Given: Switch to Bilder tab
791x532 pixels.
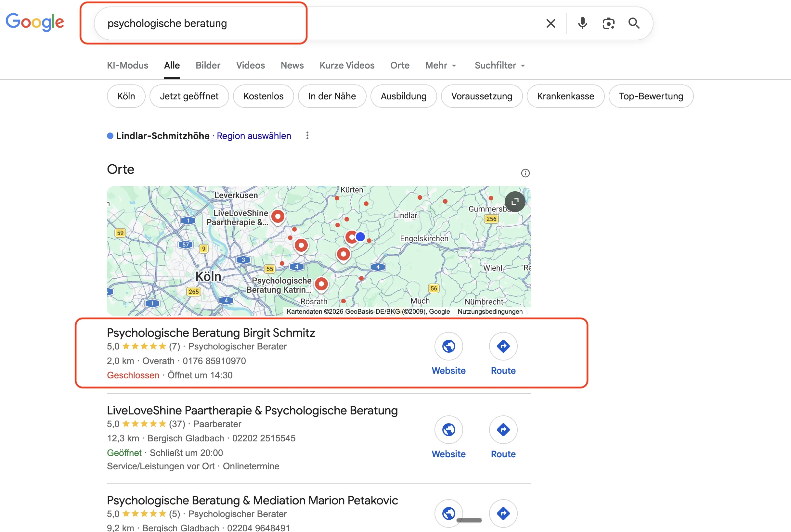Looking at the screenshot, I should click(x=208, y=65).
